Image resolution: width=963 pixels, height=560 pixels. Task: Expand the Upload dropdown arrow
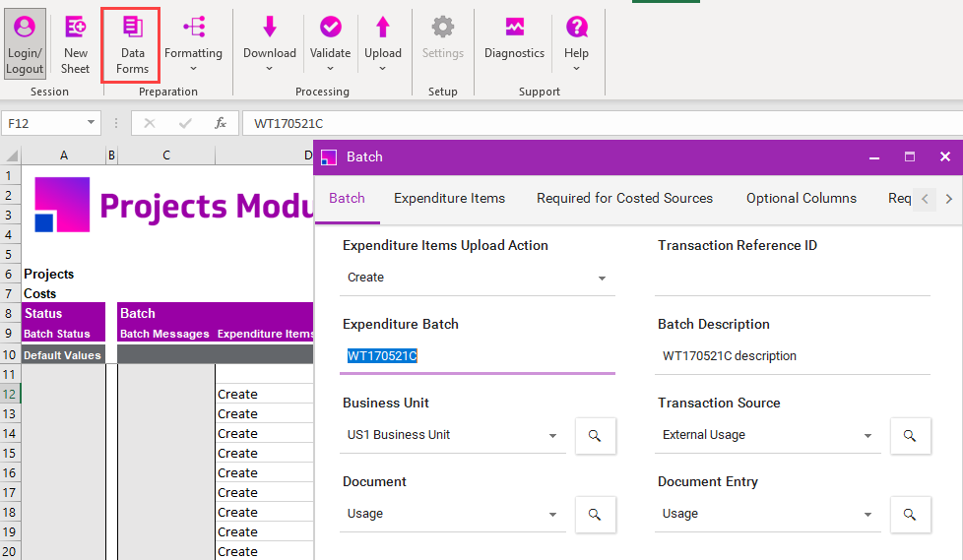click(x=383, y=69)
